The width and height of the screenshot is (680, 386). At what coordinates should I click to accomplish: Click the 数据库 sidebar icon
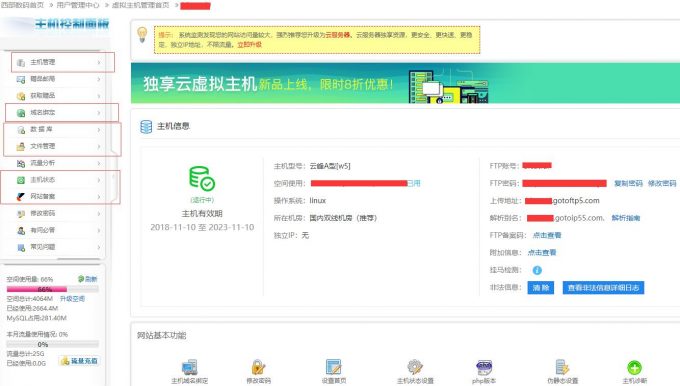(21, 130)
